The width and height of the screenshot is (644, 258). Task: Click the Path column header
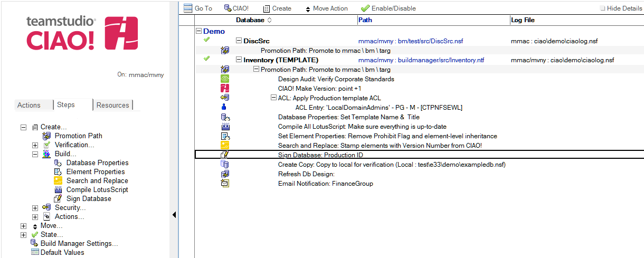click(365, 20)
